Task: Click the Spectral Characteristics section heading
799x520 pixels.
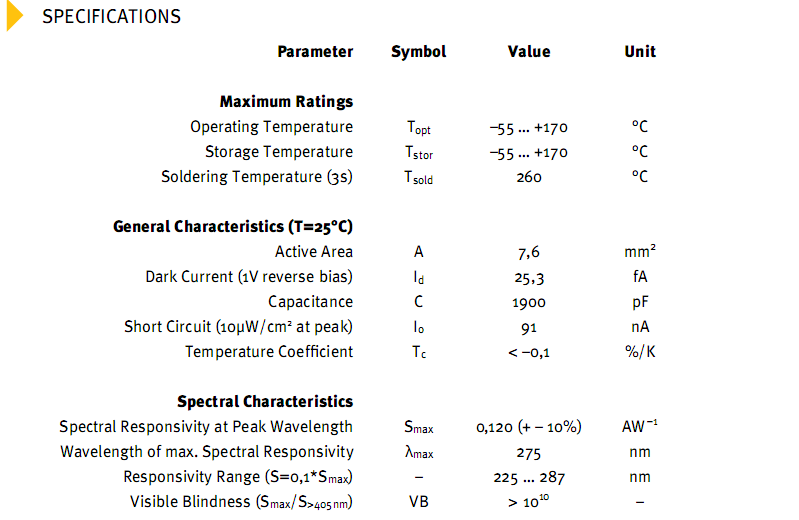Action: 265,402
